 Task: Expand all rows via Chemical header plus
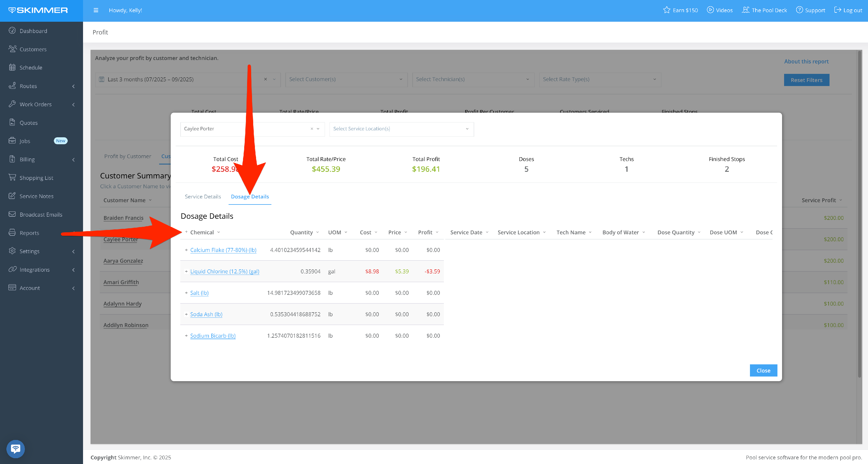coord(186,232)
